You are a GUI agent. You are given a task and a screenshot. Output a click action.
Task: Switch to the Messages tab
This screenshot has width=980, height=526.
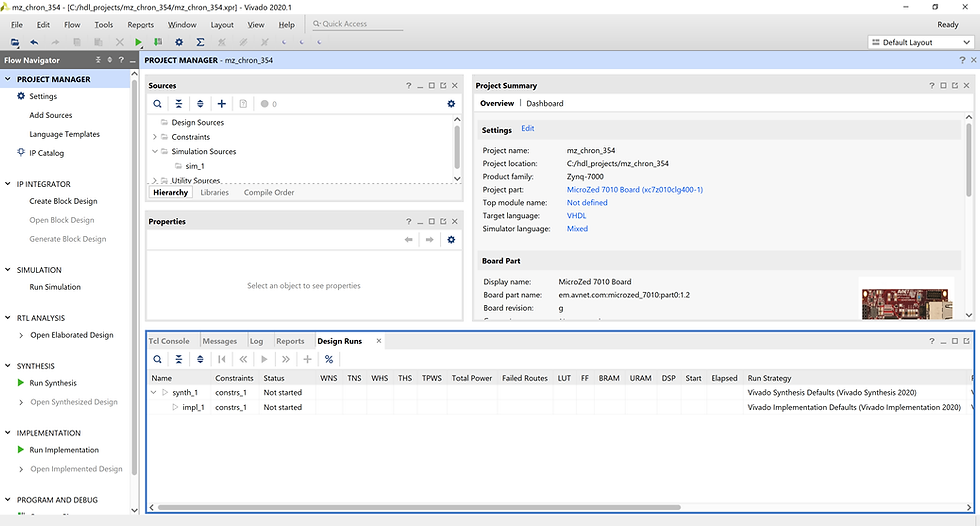pyautogui.click(x=219, y=341)
